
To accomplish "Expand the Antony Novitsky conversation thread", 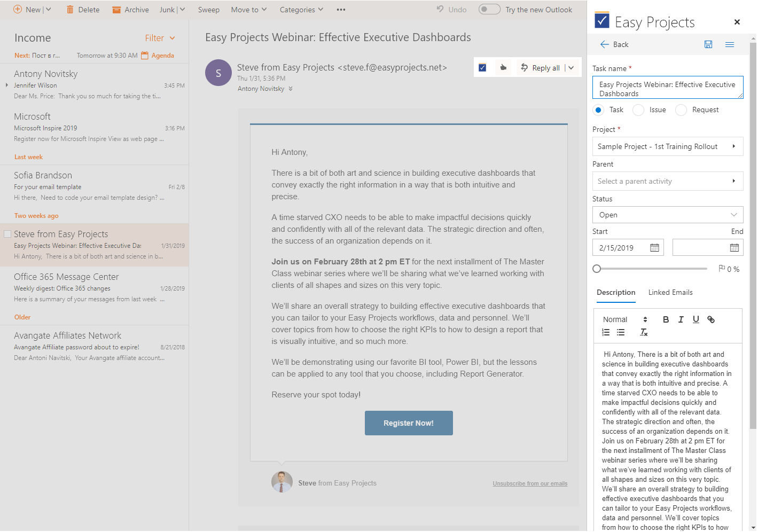I will point(6,85).
